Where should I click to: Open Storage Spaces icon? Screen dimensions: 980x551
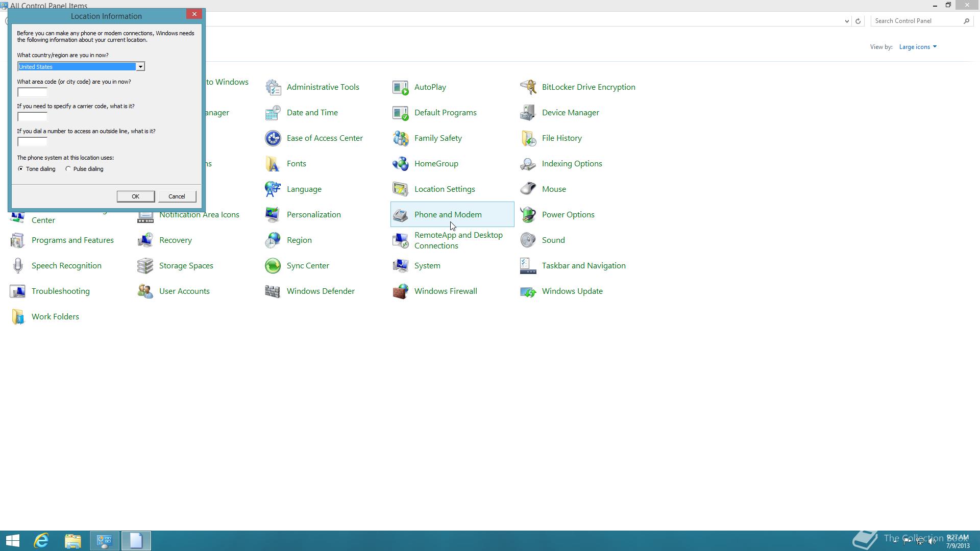(145, 266)
